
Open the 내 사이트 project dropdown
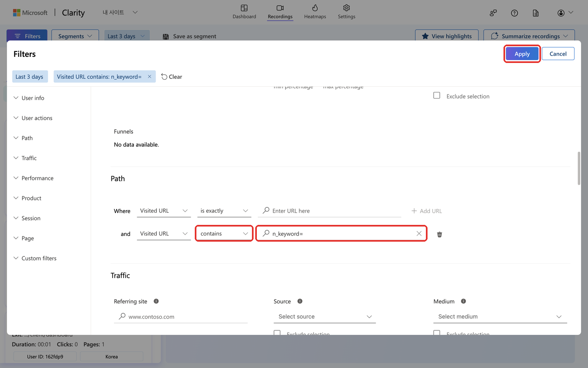click(120, 13)
